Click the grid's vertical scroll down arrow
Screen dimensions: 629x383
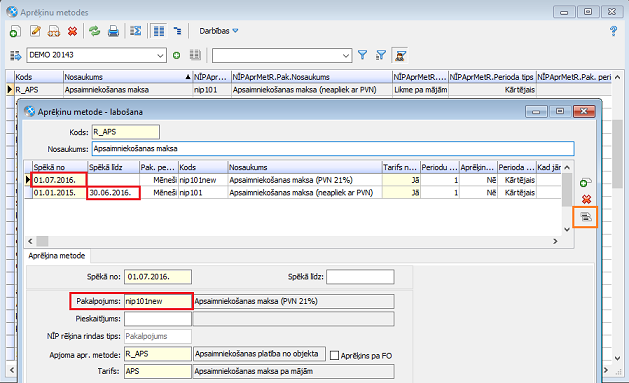[567, 229]
